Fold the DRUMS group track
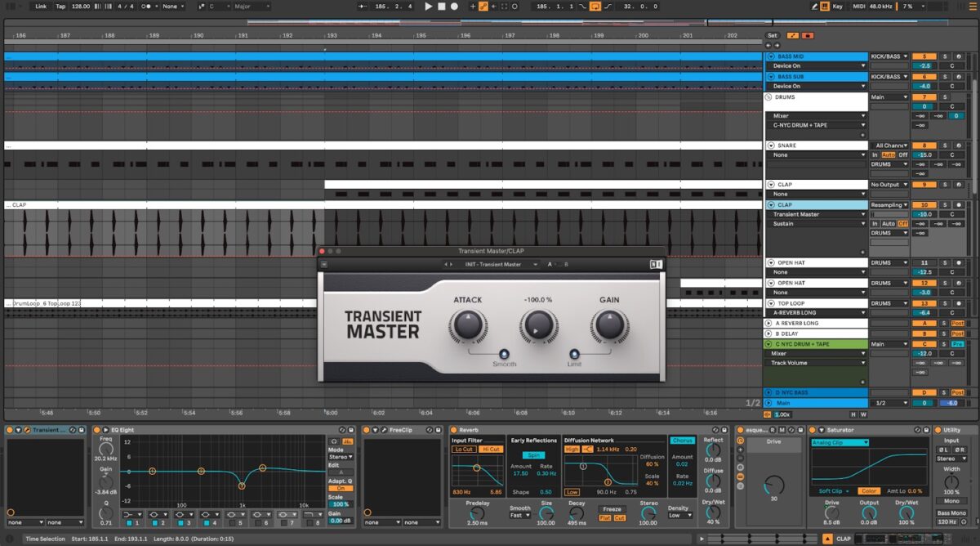The height and width of the screenshot is (546, 980). [768, 97]
